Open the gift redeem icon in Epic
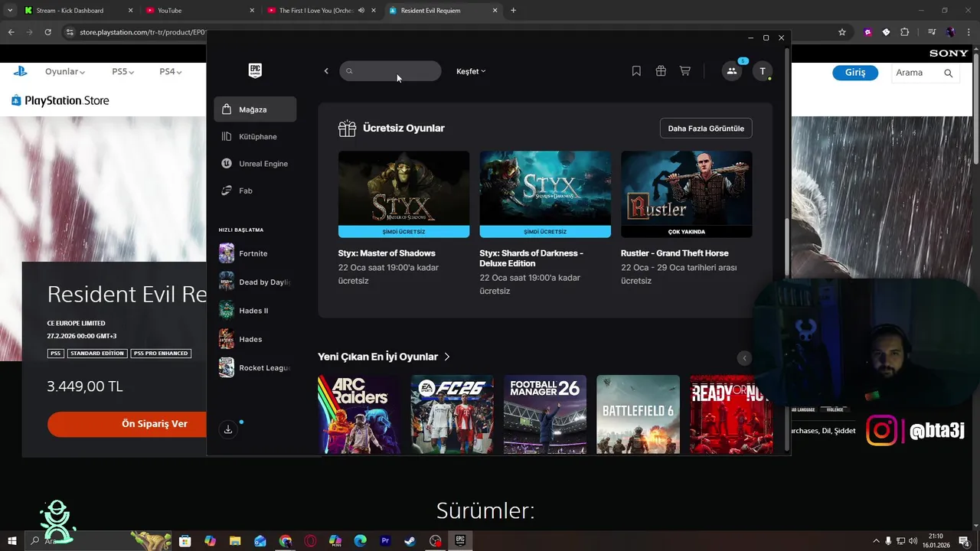Viewport: 980px width, 551px height. [x=661, y=71]
